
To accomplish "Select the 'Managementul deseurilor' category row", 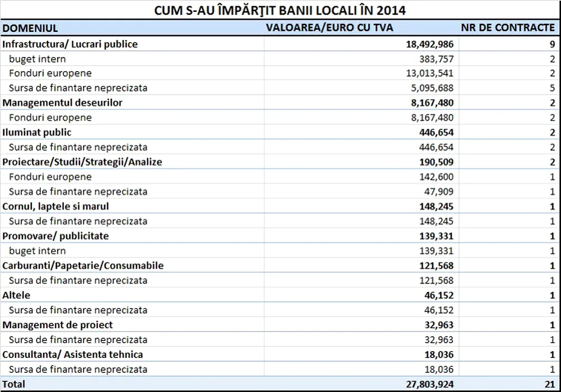I will pos(62,102).
